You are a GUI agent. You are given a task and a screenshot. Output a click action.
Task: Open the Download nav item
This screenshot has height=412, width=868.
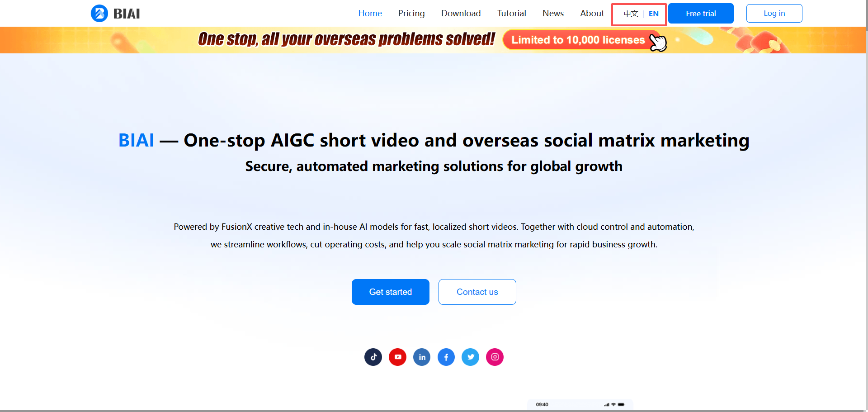[461, 14]
